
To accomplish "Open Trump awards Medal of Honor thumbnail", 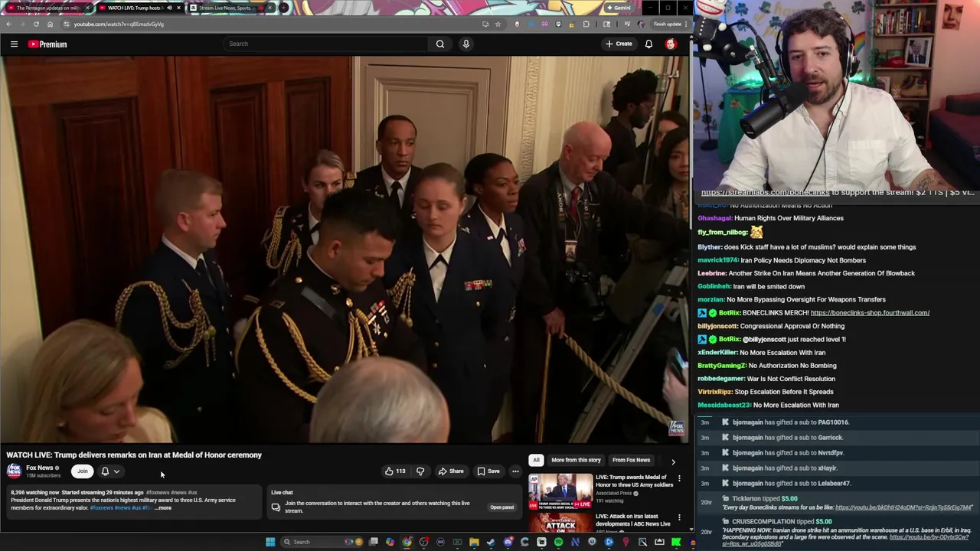I will coord(560,492).
